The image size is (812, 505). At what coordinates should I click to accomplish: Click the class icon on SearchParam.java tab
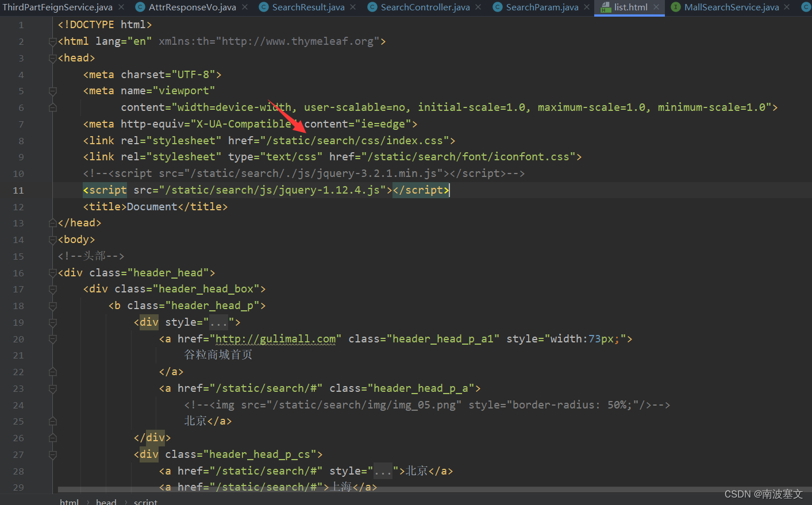[498, 7]
